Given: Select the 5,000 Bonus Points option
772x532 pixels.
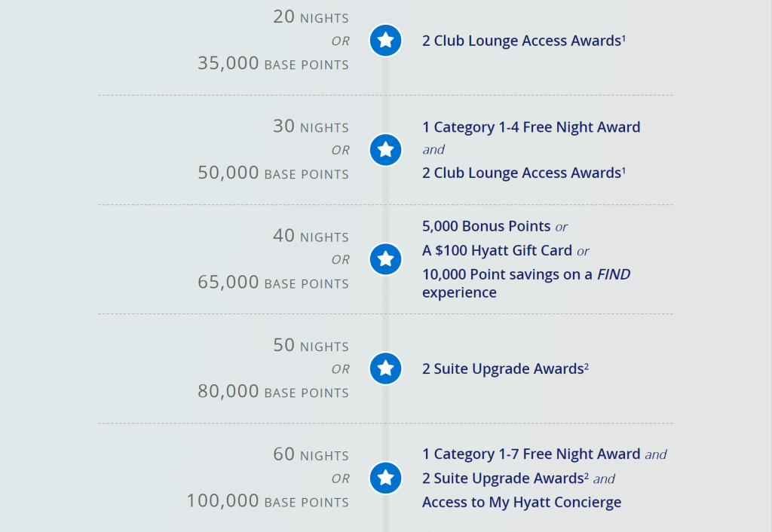Looking at the screenshot, I should pos(486,226).
